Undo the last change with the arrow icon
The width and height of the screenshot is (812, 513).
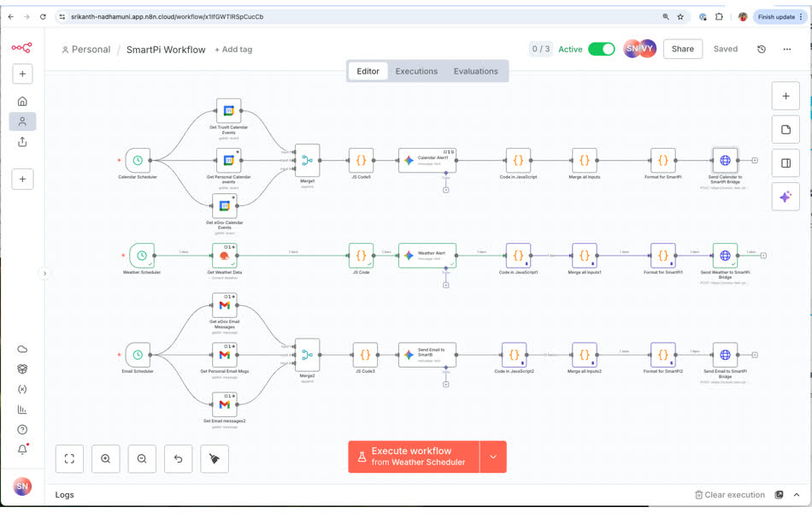pyautogui.click(x=179, y=459)
